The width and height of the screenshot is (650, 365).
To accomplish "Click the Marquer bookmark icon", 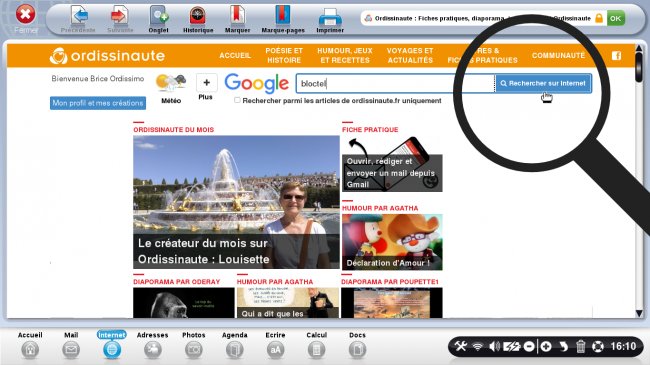I will [x=238, y=15].
